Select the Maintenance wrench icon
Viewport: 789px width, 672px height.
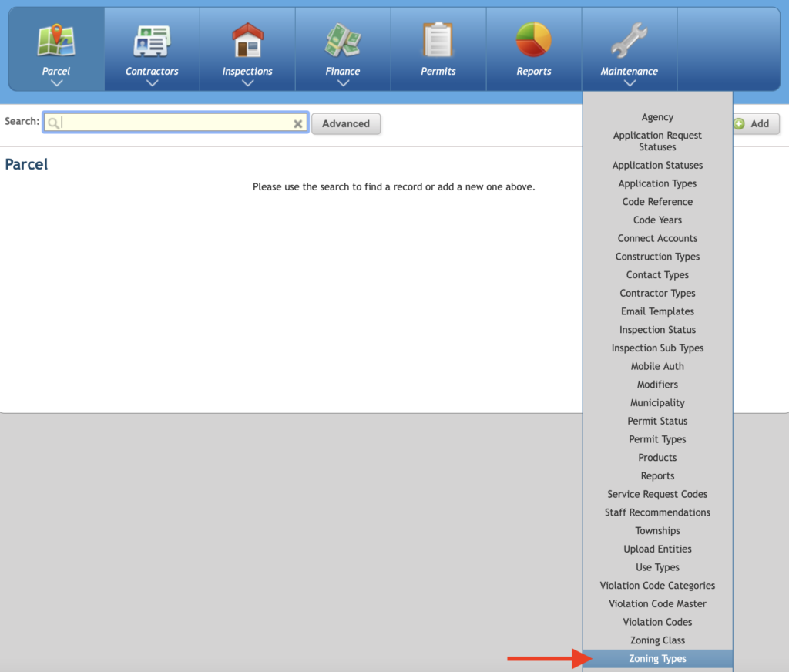coord(630,40)
